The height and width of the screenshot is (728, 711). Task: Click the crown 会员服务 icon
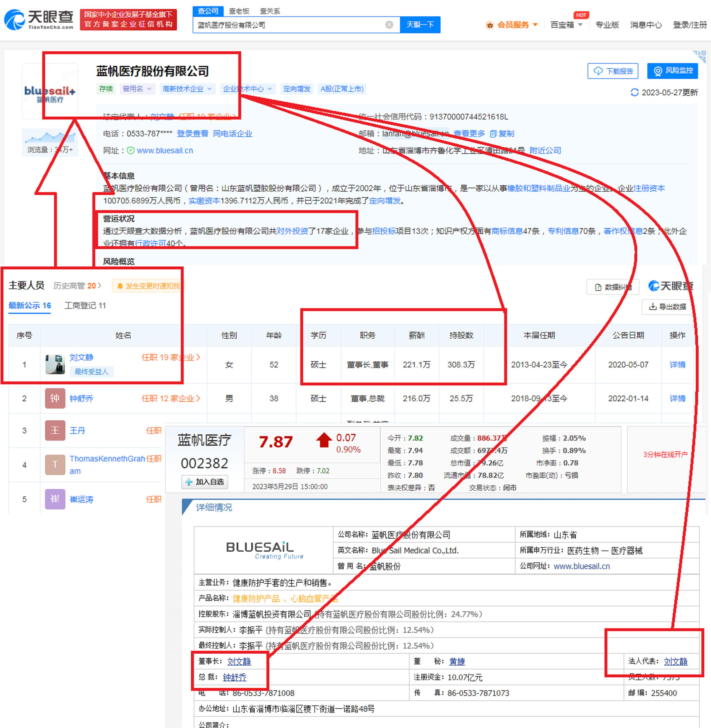(x=490, y=25)
